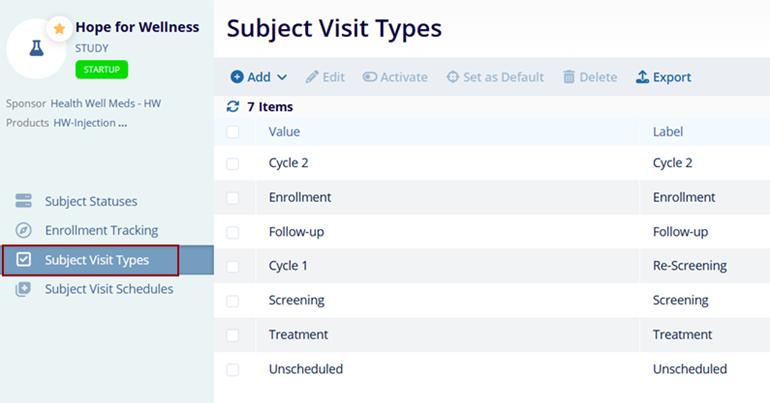This screenshot has height=403, width=770.
Task: Click the Activate toggle button
Action: (395, 77)
